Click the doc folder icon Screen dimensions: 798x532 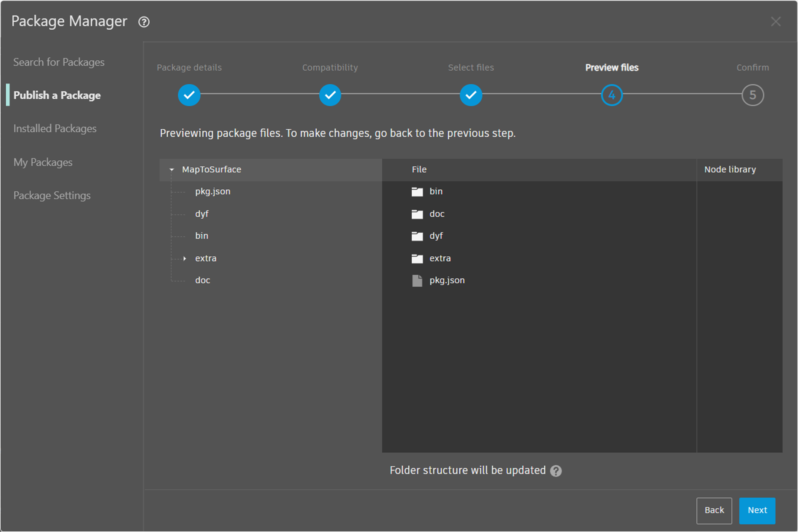(417, 214)
